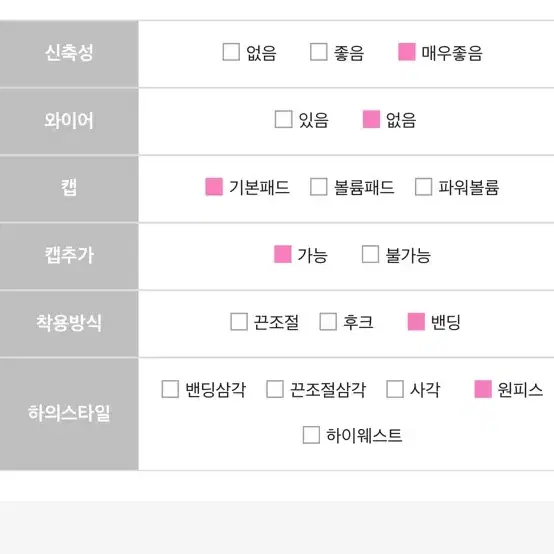Check the 사각 checkbox

point(395,389)
